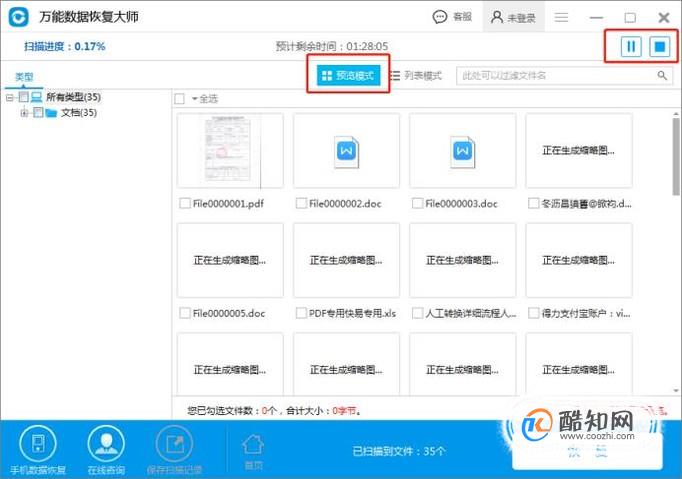
Task: Check File0000001.pdf checkbox
Action: (185, 203)
